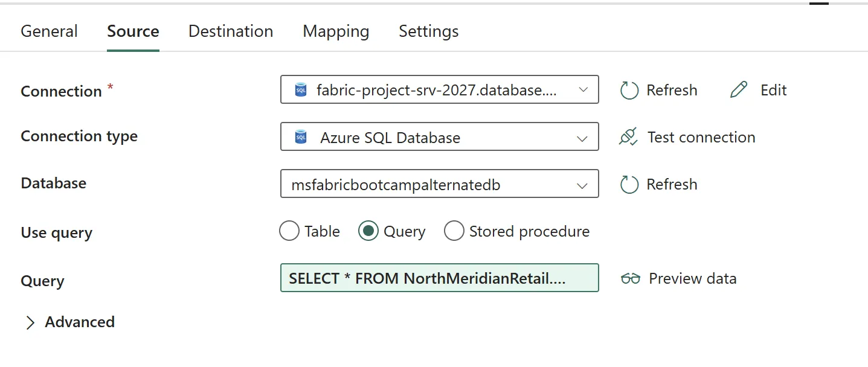
Task: Click the Database field label
Action: [53, 183]
